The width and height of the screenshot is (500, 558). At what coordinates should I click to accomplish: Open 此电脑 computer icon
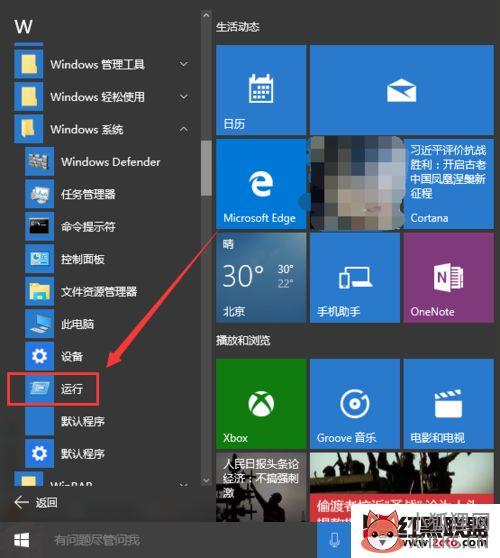tap(40, 324)
